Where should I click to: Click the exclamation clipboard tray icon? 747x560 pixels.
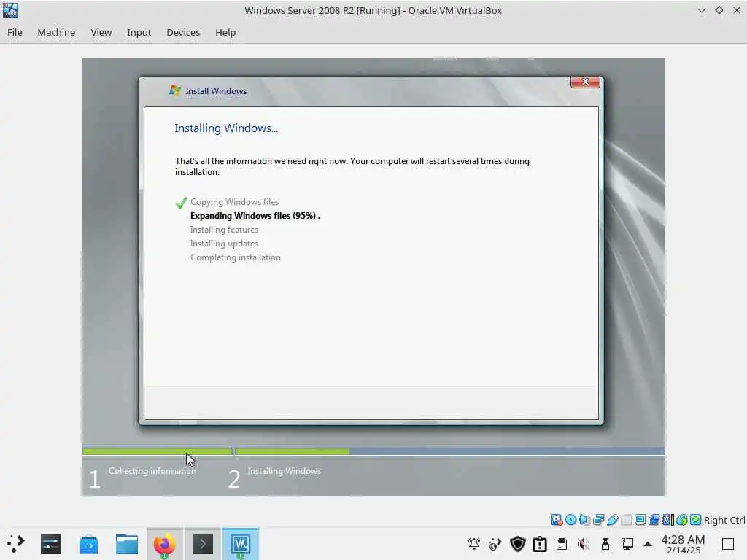click(x=540, y=544)
